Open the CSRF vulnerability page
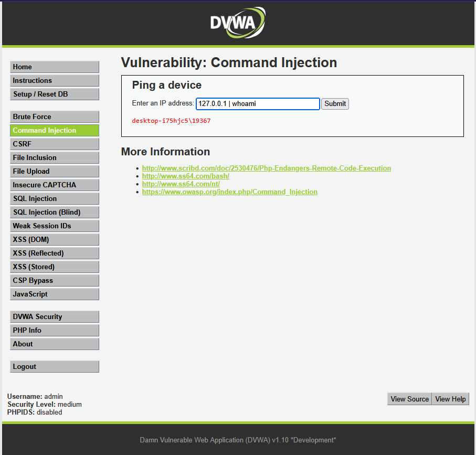This screenshot has height=455, width=476. click(55, 144)
